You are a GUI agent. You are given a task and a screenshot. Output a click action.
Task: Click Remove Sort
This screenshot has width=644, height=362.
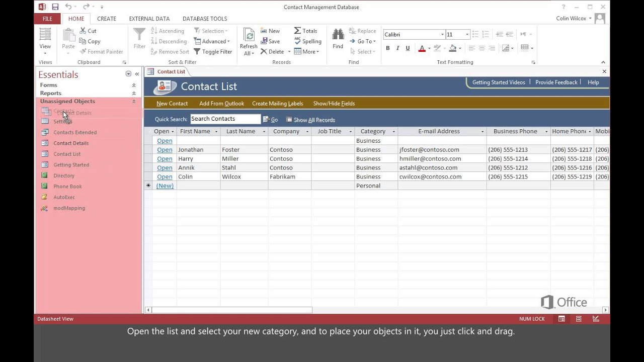pyautogui.click(x=170, y=51)
